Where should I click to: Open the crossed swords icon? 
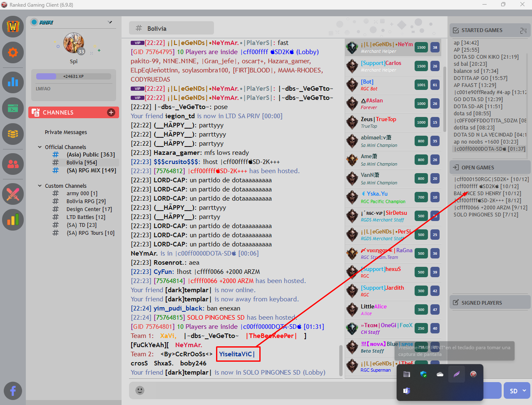point(13,194)
